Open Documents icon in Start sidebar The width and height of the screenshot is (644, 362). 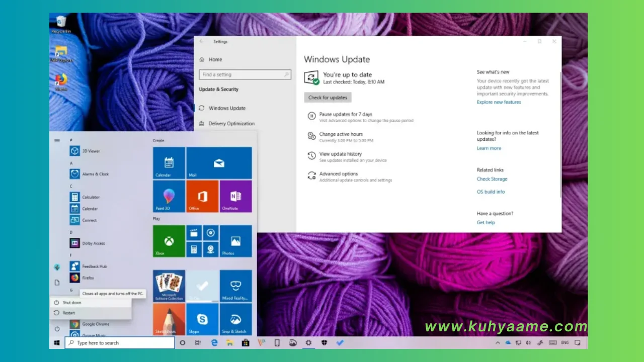[57, 283]
